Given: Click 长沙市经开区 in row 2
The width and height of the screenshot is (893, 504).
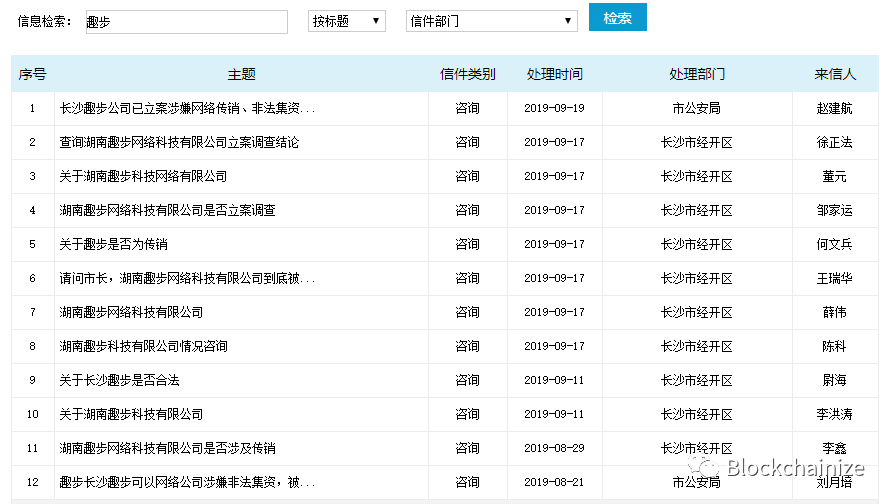Looking at the screenshot, I should (x=697, y=142).
